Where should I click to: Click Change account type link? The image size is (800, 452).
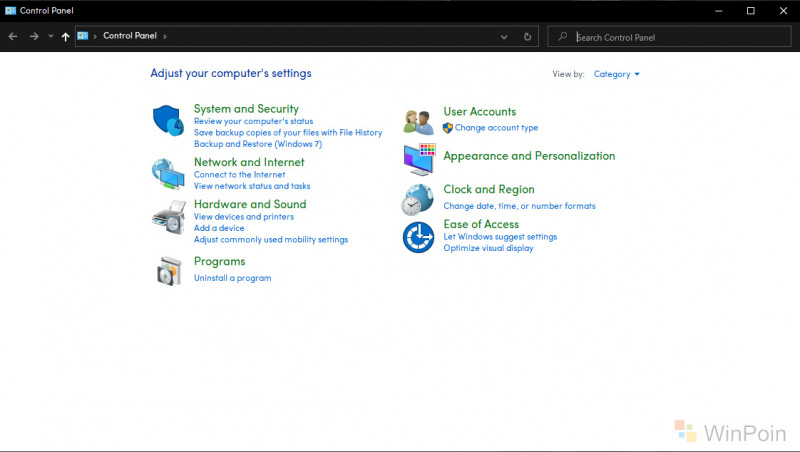tap(496, 128)
